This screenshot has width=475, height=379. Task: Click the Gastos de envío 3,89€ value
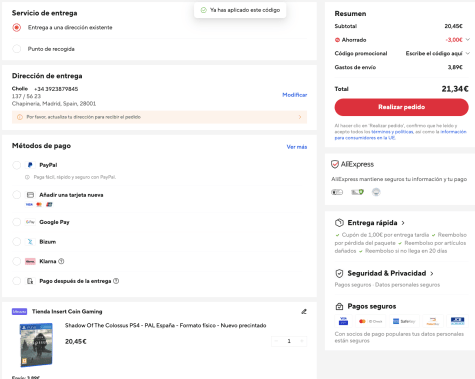coord(455,67)
